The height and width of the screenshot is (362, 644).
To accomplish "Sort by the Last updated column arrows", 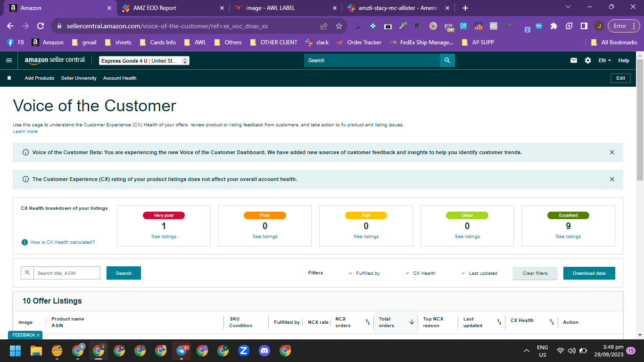I will 499,322.
